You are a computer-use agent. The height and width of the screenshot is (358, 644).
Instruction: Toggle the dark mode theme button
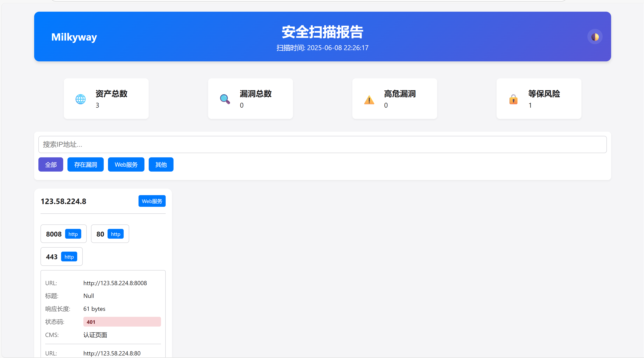595,37
